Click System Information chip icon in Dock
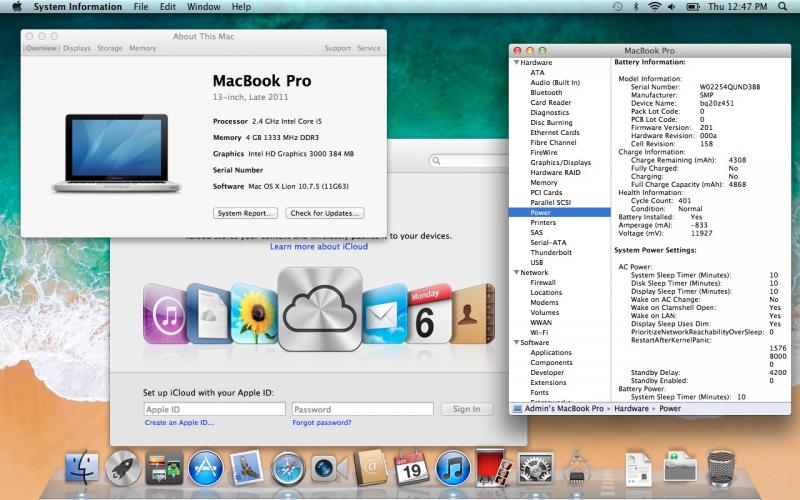Screen dimensions: 800x500 pyautogui.click(x=577, y=468)
